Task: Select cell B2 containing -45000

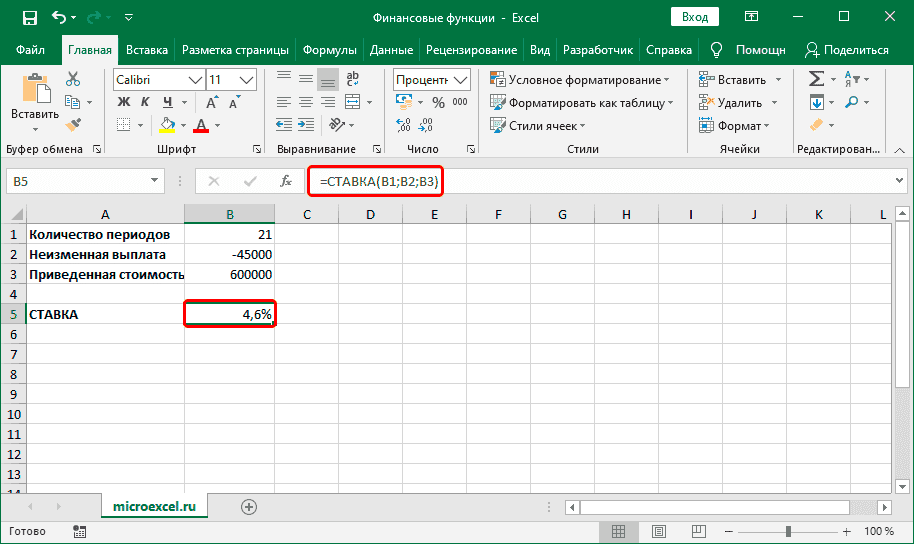Action: coord(230,254)
